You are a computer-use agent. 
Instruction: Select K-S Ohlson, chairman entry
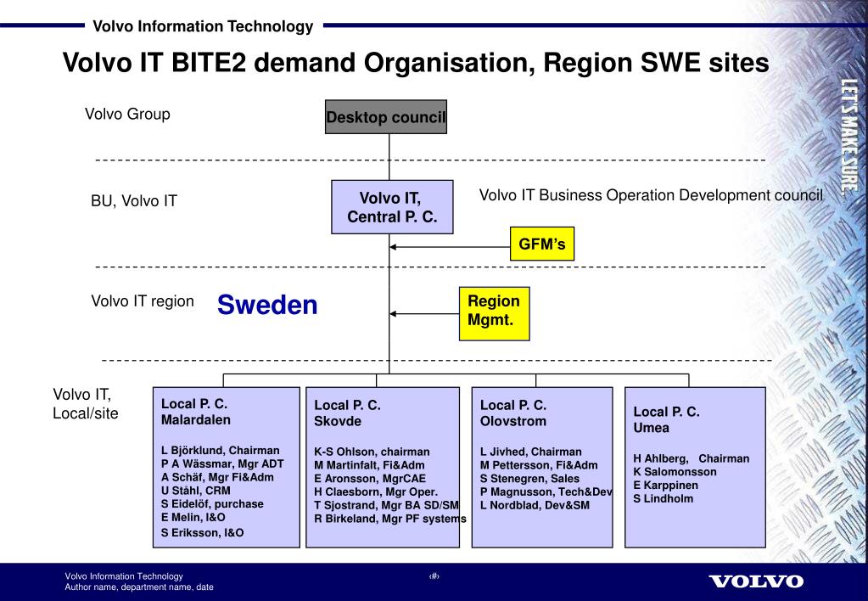372,452
